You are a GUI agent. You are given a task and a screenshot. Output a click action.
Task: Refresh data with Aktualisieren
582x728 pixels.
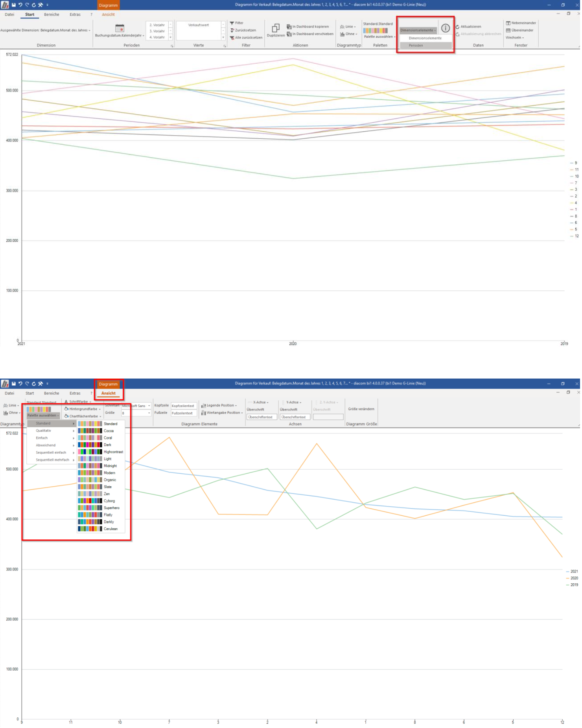coord(469,27)
